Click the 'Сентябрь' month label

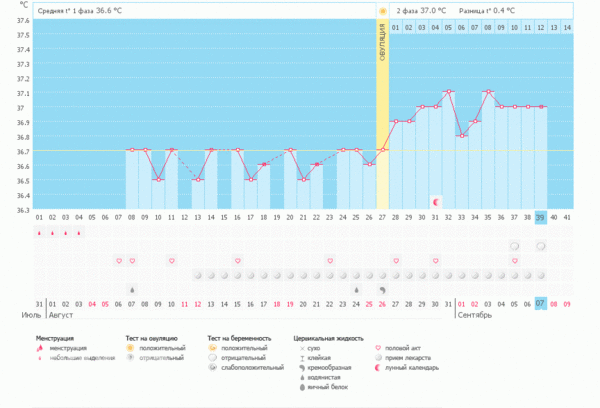[x=477, y=314]
